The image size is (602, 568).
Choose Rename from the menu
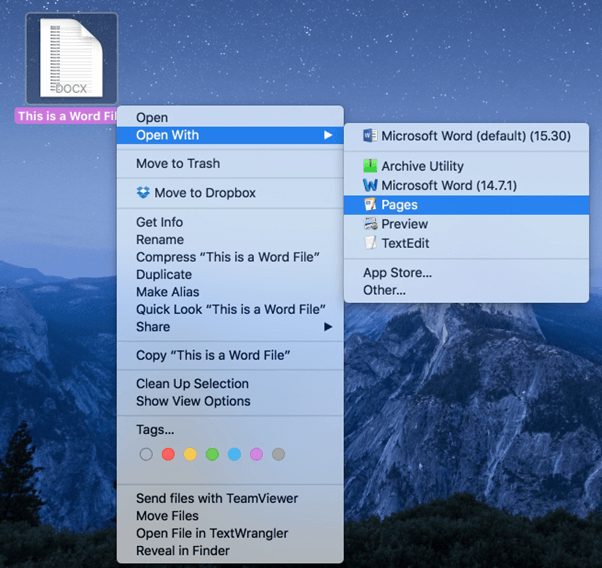230,240
